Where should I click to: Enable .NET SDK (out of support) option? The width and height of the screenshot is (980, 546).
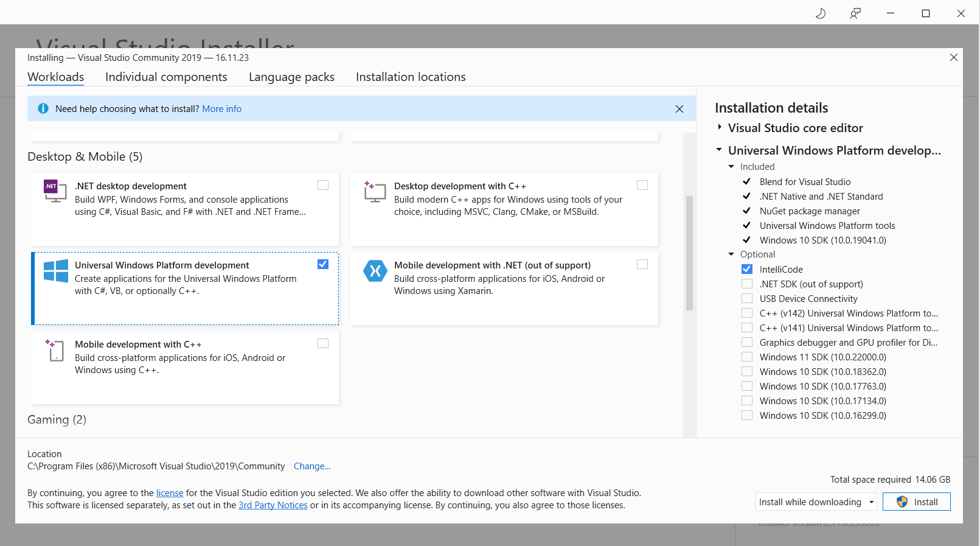click(747, 284)
